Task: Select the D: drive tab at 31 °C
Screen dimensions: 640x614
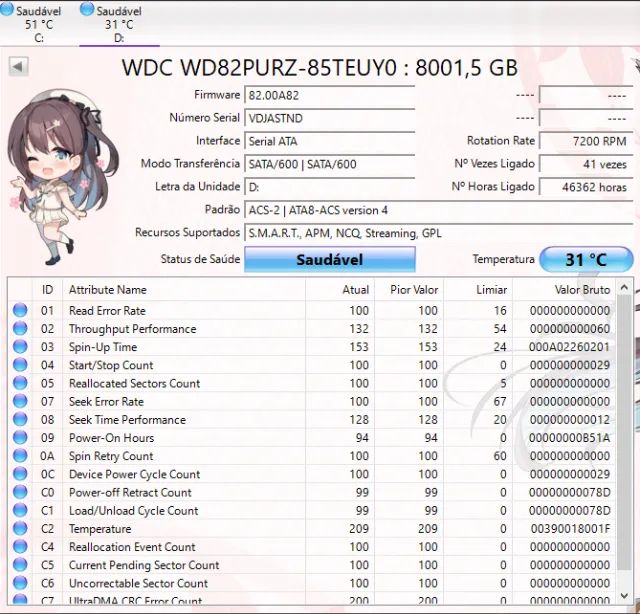Action: pyautogui.click(x=119, y=24)
